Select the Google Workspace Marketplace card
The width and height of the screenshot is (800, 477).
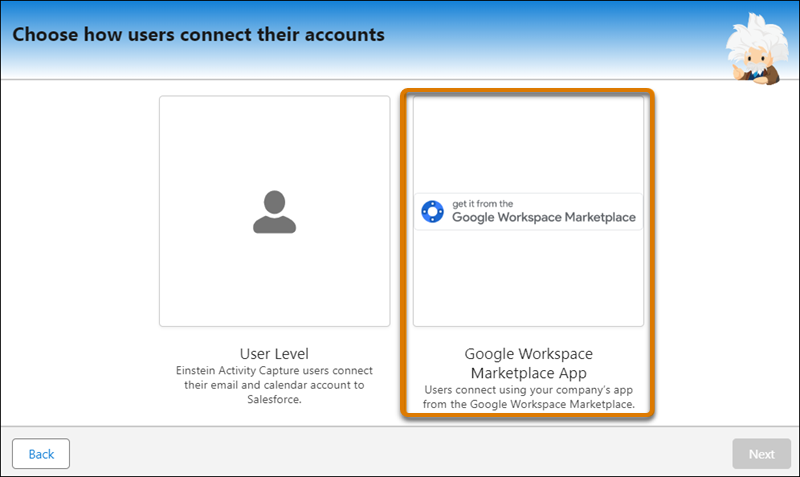click(x=528, y=211)
